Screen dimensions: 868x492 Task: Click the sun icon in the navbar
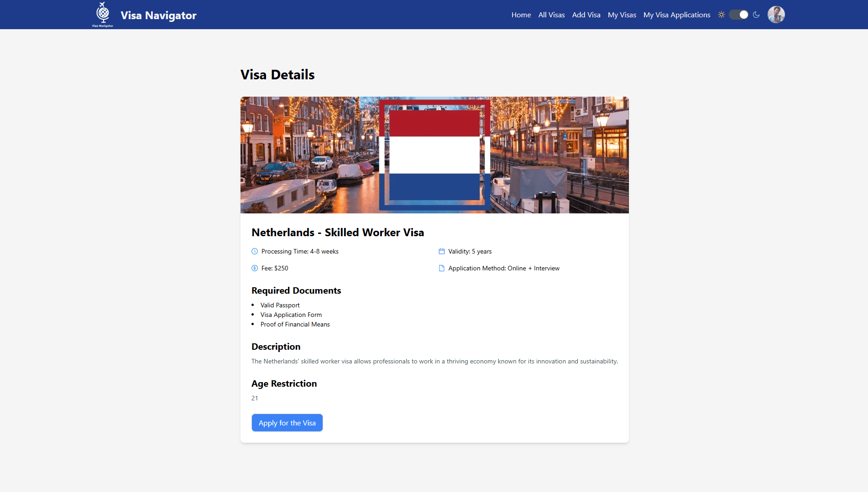click(722, 15)
